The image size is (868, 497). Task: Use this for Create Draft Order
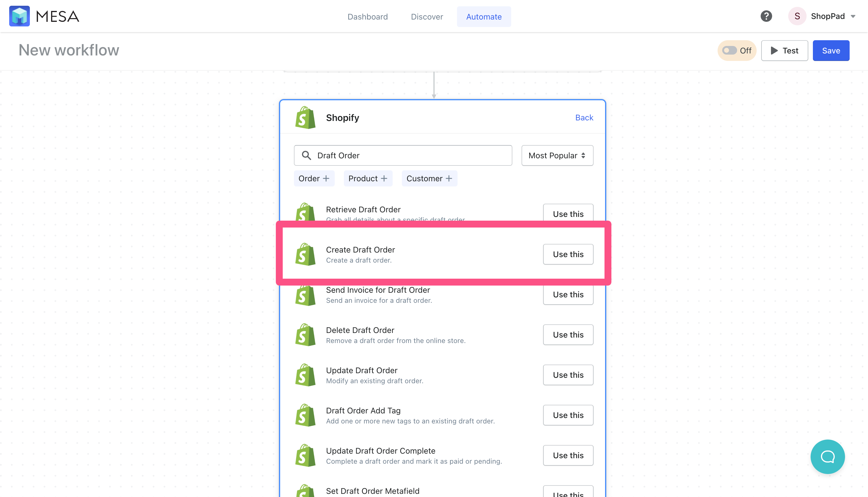tap(568, 254)
